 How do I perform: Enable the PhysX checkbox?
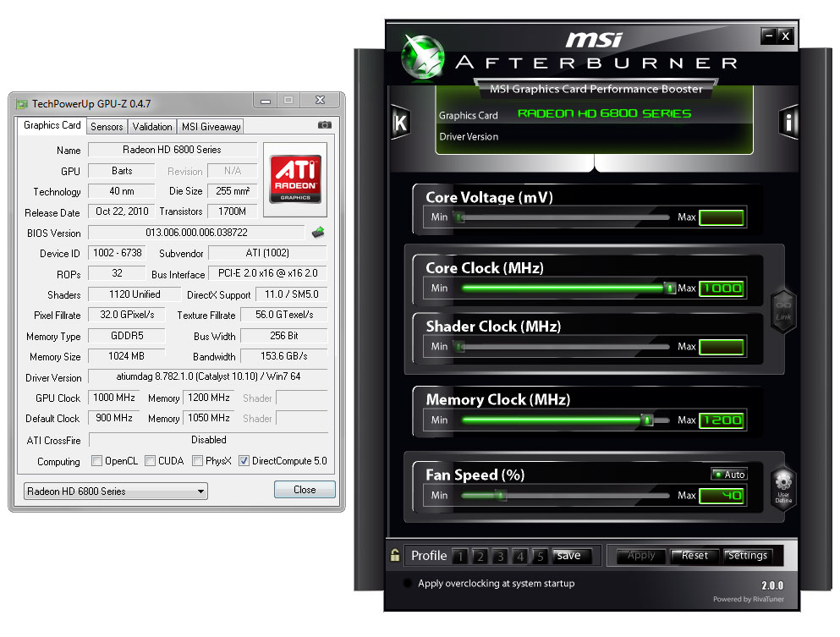198,461
